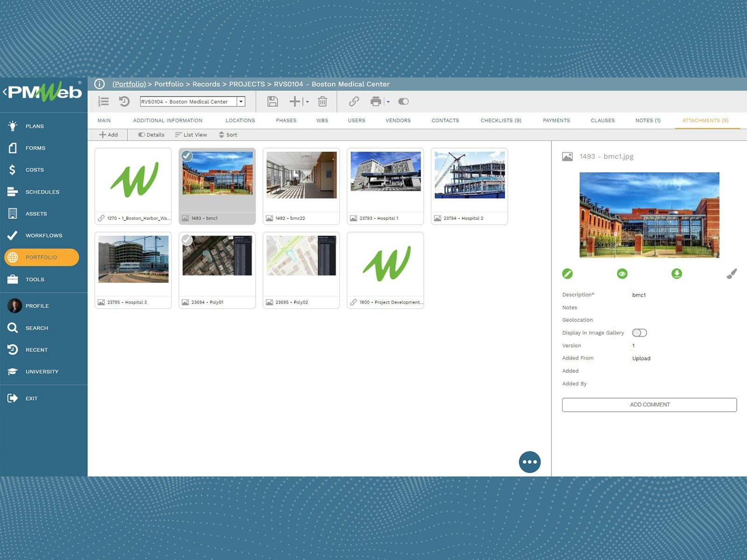Click the ADD COMMENT button

pos(649,405)
